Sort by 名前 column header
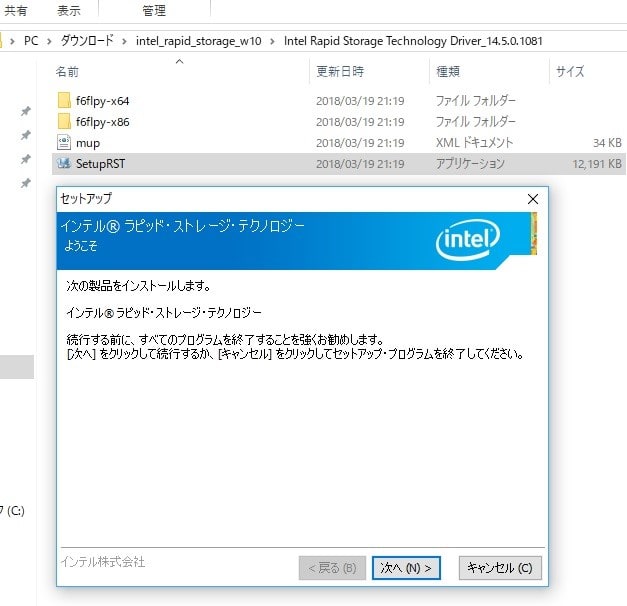Image resolution: width=627 pixels, height=606 pixels. pyautogui.click(x=67, y=72)
